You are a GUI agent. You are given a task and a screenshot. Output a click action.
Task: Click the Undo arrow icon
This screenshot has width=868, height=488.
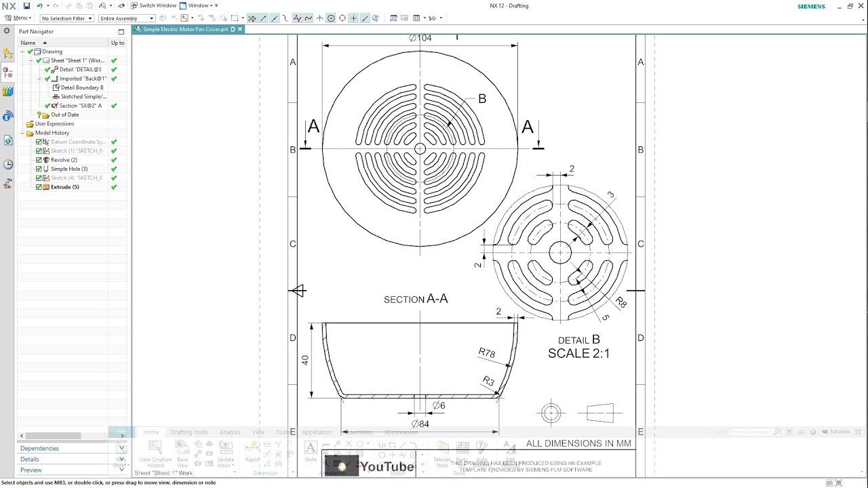[x=39, y=5]
